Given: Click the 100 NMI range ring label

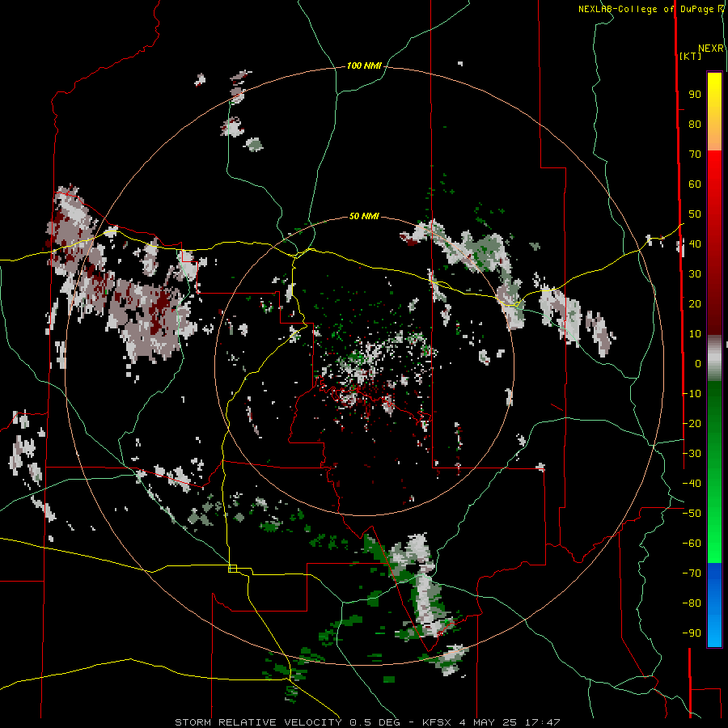Looking at the screenshot, I should 364,66.
